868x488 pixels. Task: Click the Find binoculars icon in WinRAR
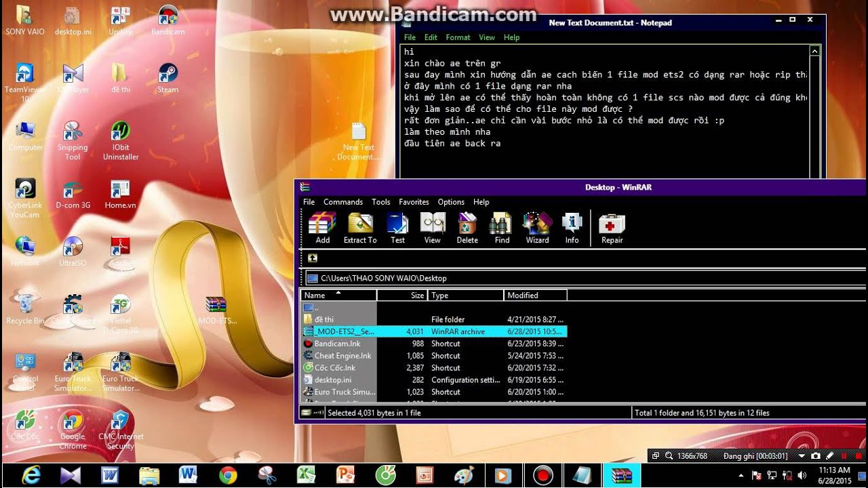coord(502,228)
